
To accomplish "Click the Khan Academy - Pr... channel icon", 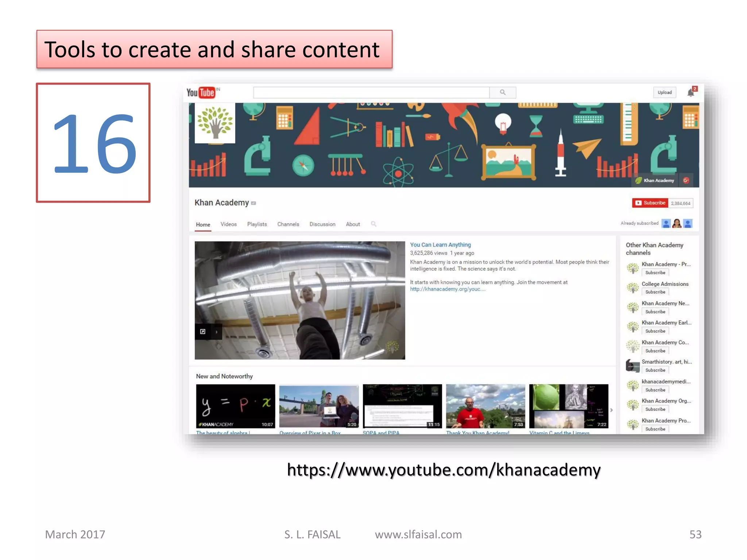I will click(632, 268).
